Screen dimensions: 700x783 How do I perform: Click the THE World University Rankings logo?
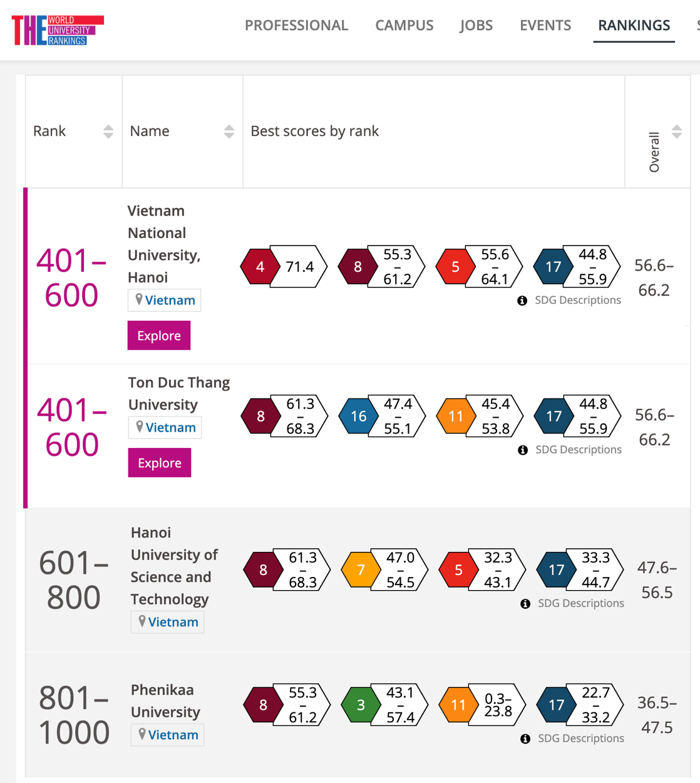pyautogui.click(x=58, y=30)
